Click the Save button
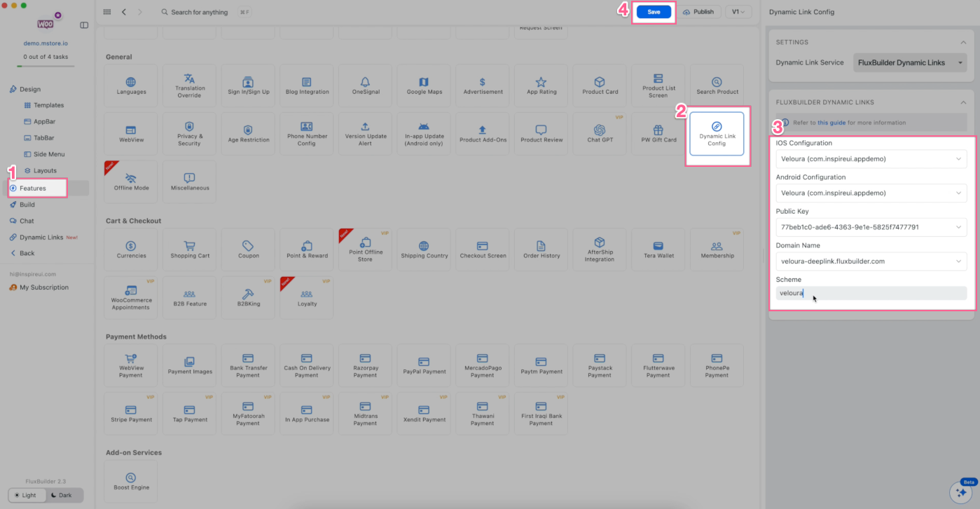Screen dimensions: 980x509 click(x=654, y=12)
